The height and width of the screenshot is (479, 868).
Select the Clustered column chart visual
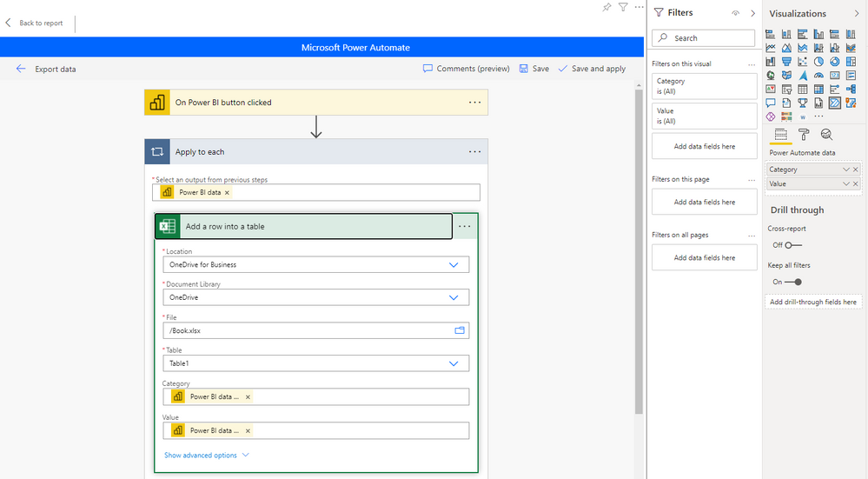[818, 34]
